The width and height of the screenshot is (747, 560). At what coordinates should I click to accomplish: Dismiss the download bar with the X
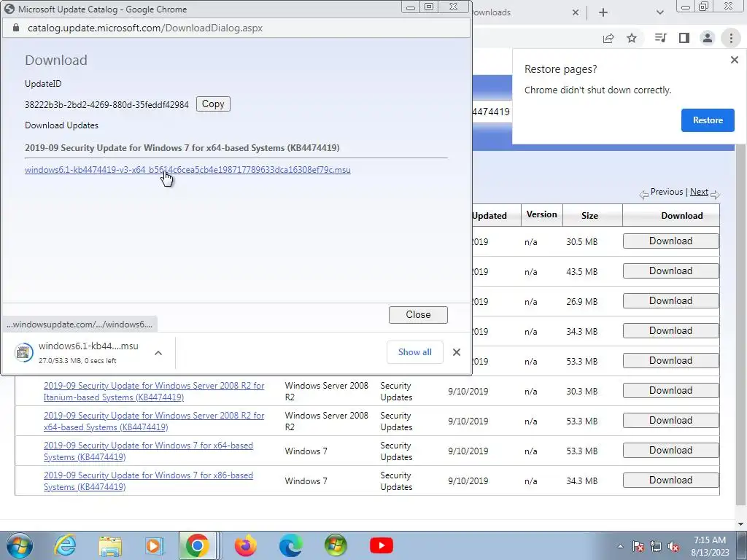coord(457,352)
